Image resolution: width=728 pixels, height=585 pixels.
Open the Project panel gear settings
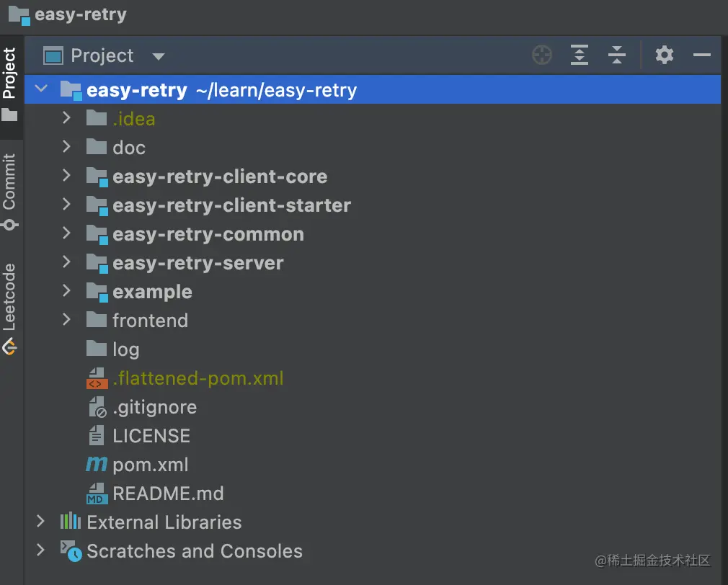click(665, 55)
